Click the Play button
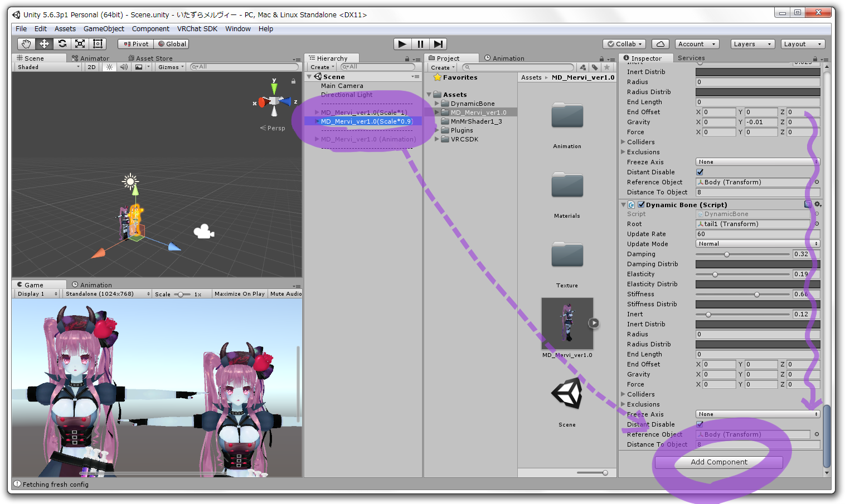The image size is (845, 504). [x=402, y=44]
